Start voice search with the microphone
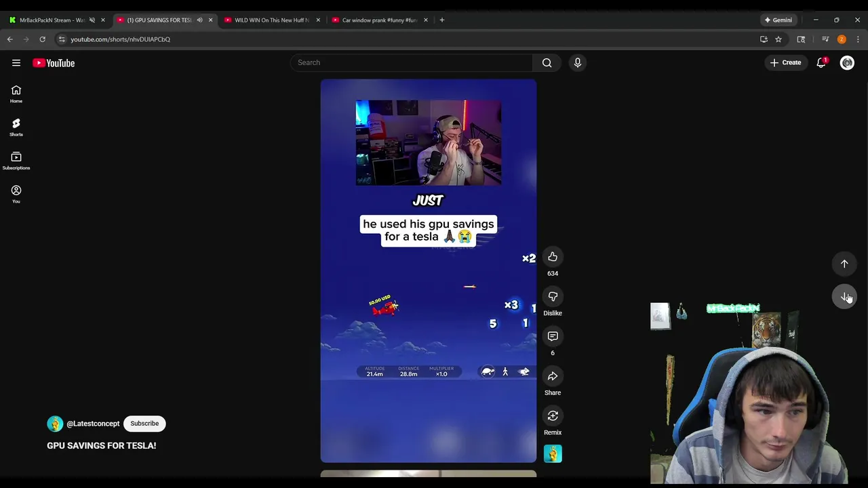Screen dimensions: 868x488 pos(578,63)
